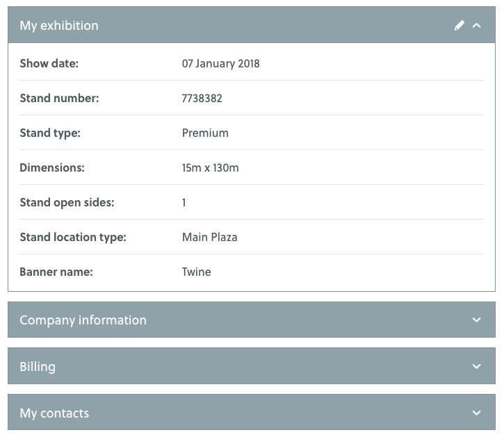Click the pencil edit icon in My exhibition
Image resolution: width=504 pixels, height=437 pixels.
click(x=459, y=26)
